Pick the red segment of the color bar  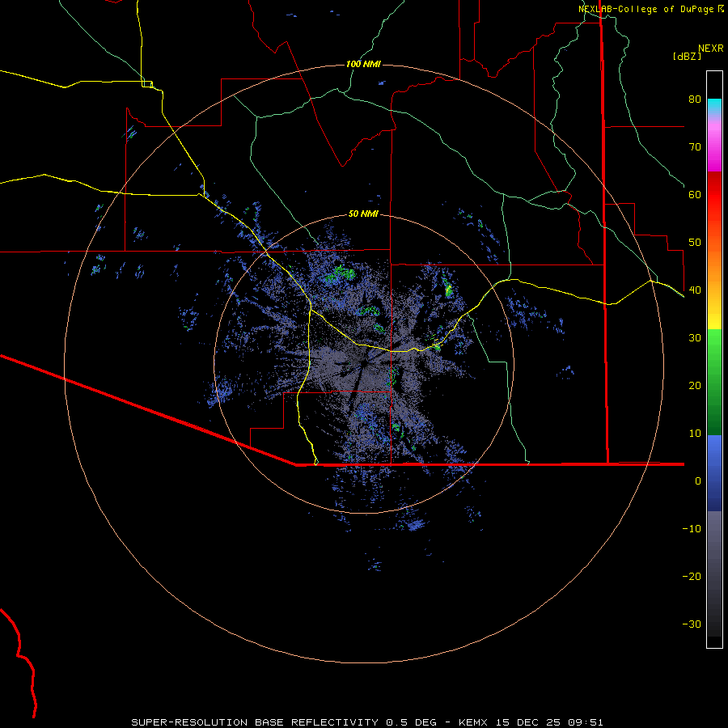pyautogui.click(x=714, y=195)
